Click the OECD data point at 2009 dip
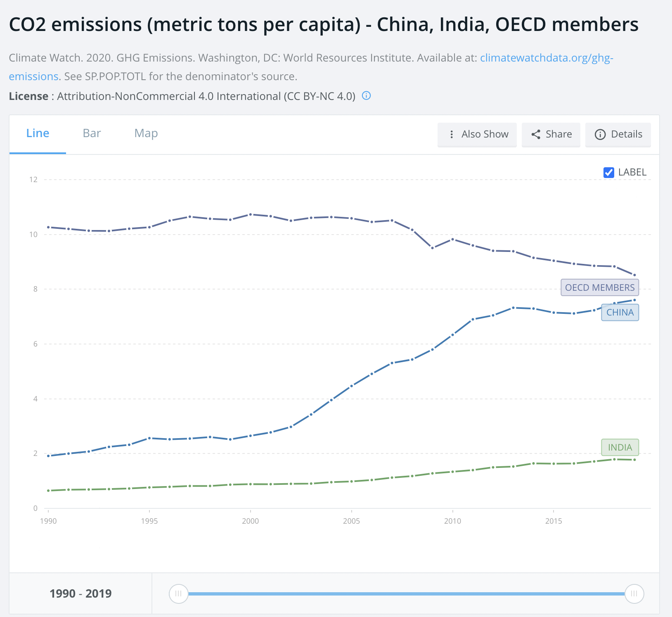The image size is (672, 617). 432,248
